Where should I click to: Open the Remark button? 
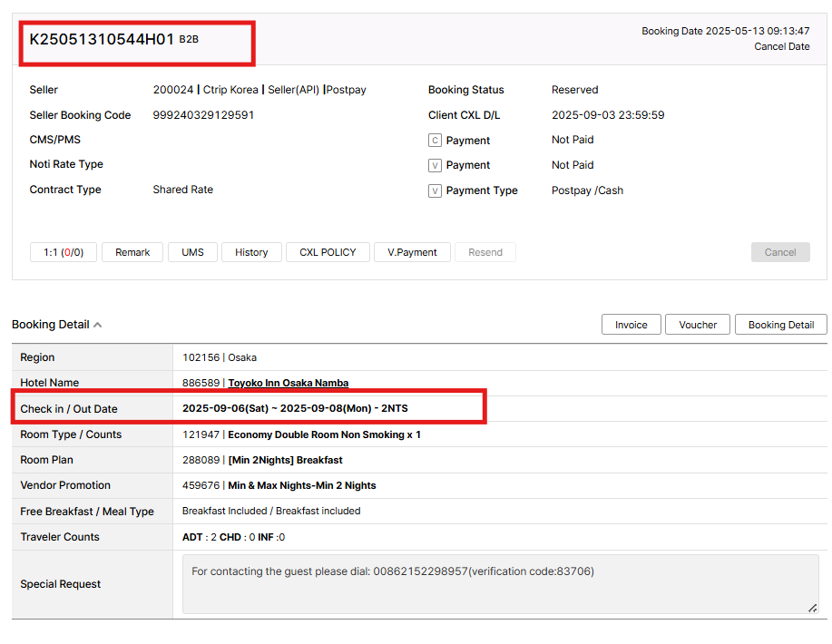tap(132, 252)
